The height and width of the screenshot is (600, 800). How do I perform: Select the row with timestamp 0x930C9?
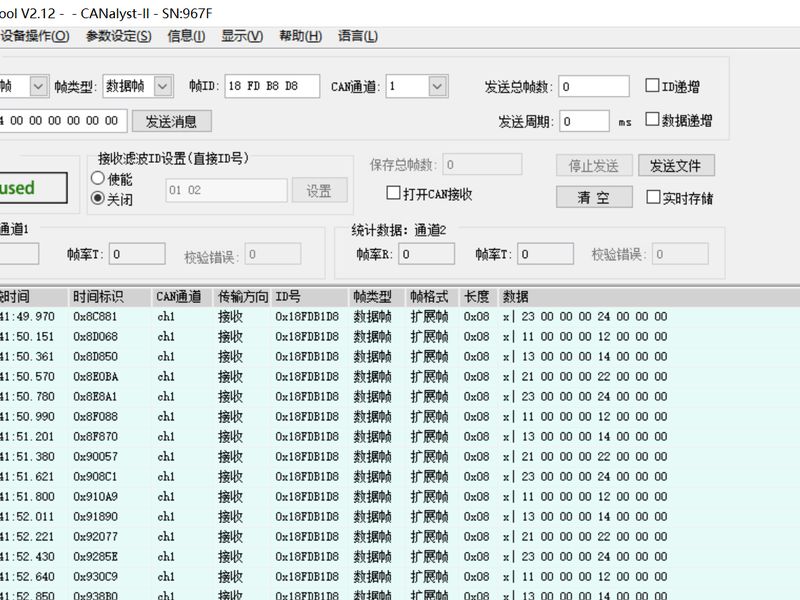tap(400, 577)
